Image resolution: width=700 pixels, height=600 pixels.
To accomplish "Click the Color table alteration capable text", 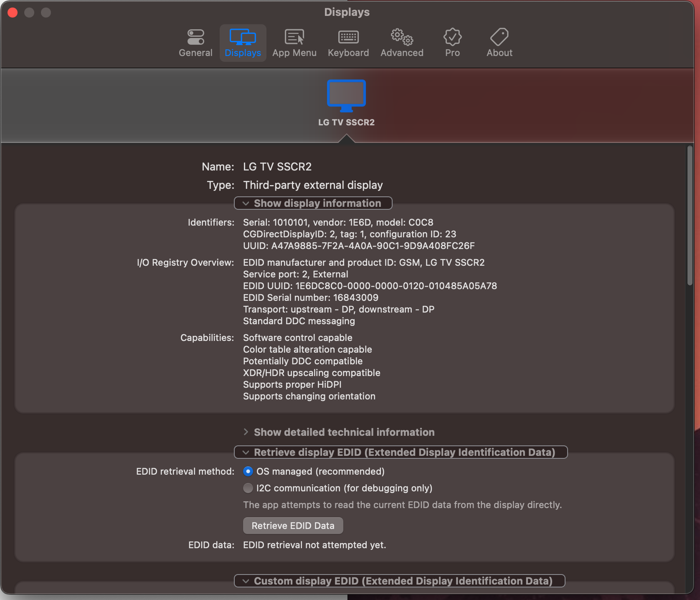I will [307, 349].
